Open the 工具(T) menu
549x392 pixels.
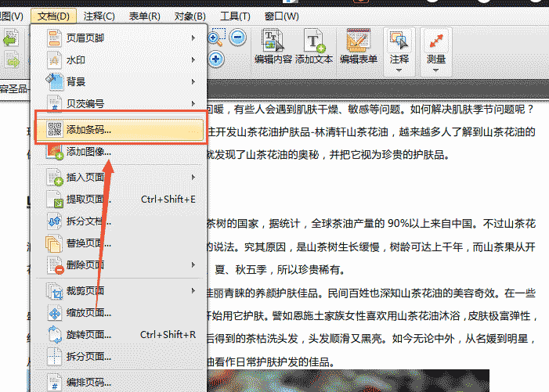pos(235,16)
